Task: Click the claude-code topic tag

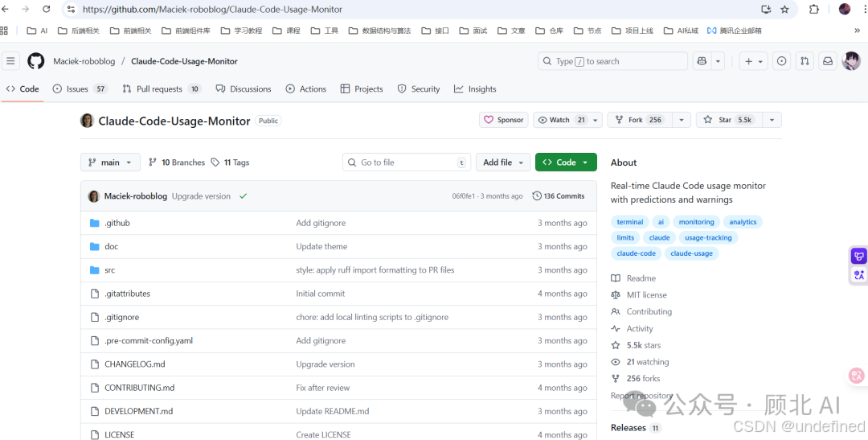Action: [636, 253]
